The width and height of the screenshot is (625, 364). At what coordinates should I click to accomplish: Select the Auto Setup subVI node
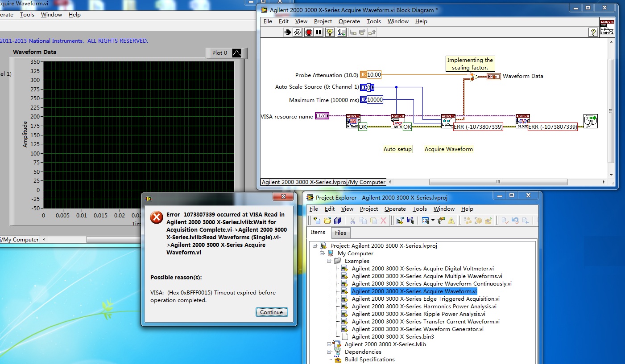tap(398, 122)
